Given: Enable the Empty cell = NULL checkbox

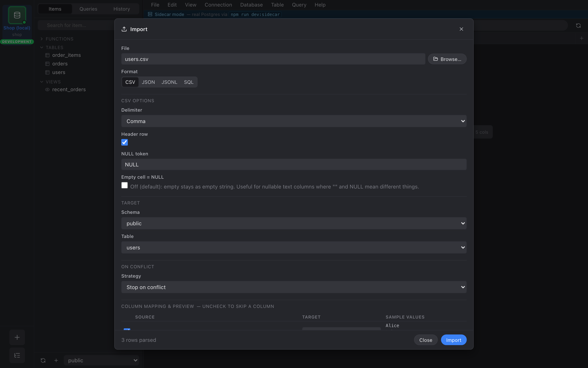Looking at the screenshot, I should [124, 185].
